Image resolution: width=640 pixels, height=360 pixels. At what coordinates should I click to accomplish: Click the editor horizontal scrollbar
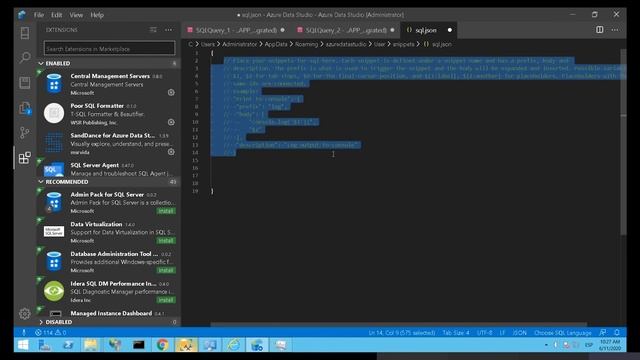[x=399, y=324]
